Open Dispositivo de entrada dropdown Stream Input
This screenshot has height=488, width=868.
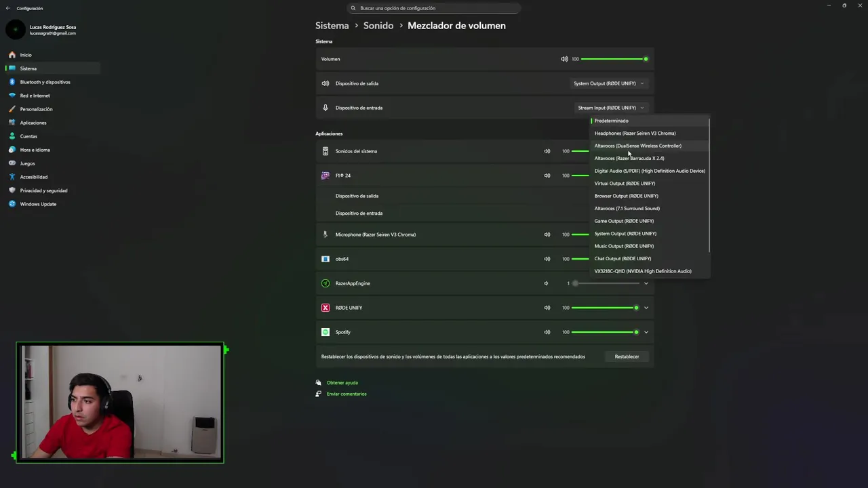[x=611, y=108]
